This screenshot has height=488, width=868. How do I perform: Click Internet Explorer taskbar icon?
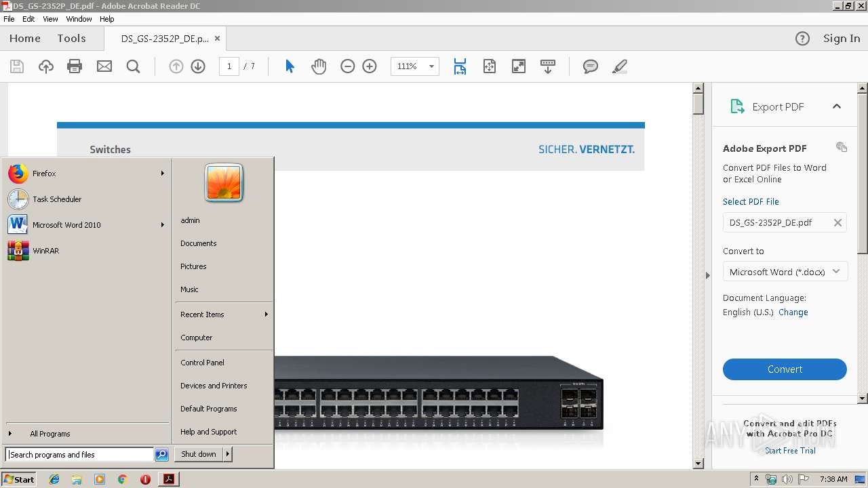(54, 479)
